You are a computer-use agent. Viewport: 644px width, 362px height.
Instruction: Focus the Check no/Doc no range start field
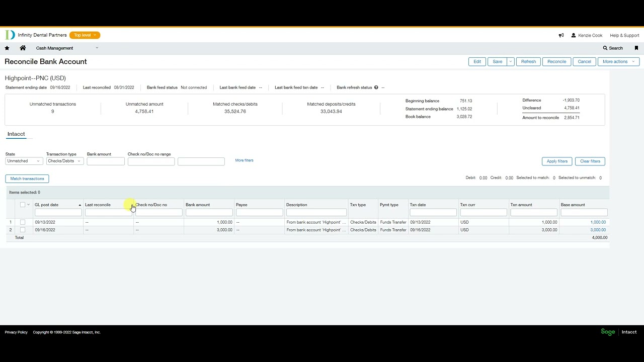pos(151,161)
